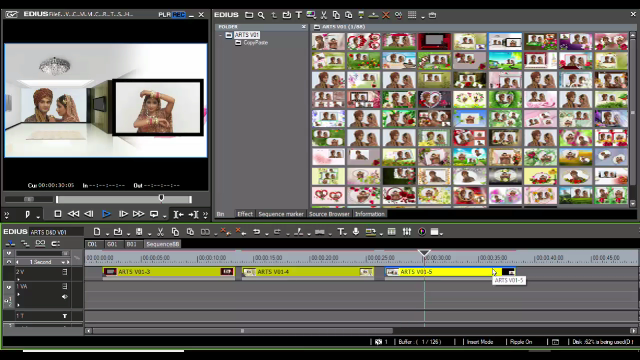Open the Source Browser tab
The width and height of the screenshot is (640, 360).
(x=329, y=214)
